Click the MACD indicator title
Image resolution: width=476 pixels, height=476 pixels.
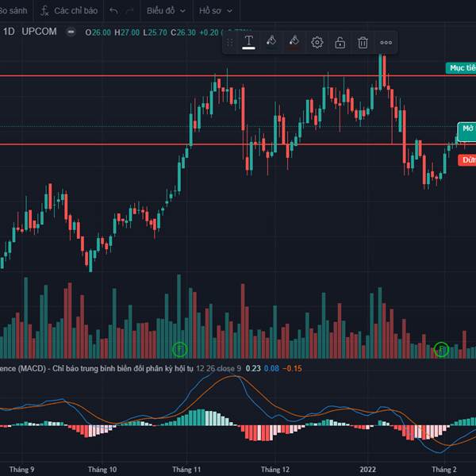coord(97,369)
